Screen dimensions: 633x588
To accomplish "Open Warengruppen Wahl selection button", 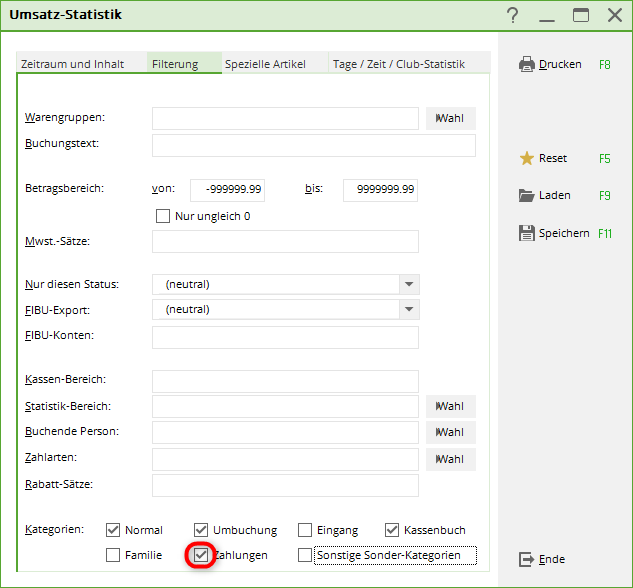I will click(x=450, y=119).
